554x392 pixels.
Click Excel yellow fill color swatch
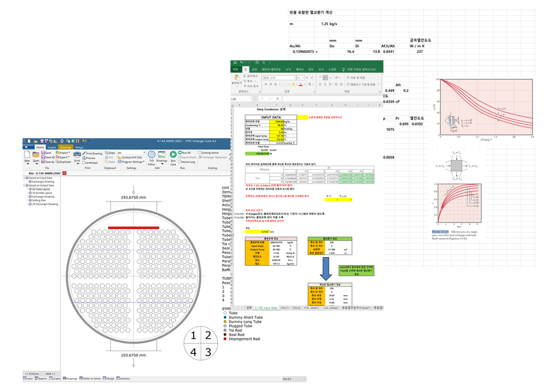[293, 85]
